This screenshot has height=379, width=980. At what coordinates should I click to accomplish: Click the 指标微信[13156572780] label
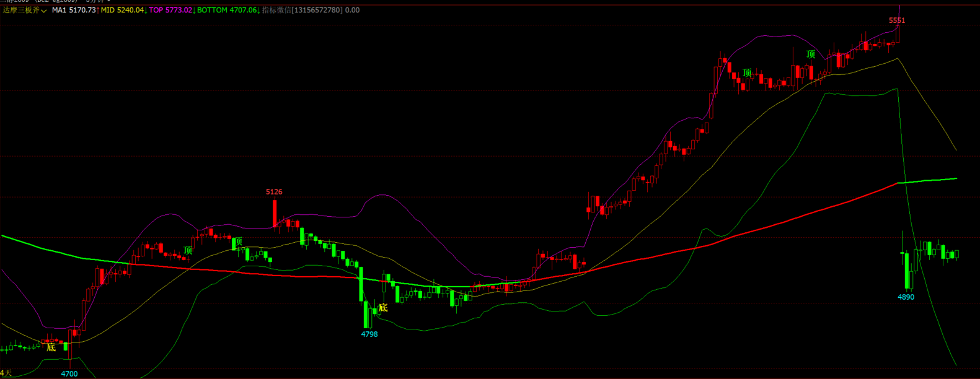click(x=302, y=11)
